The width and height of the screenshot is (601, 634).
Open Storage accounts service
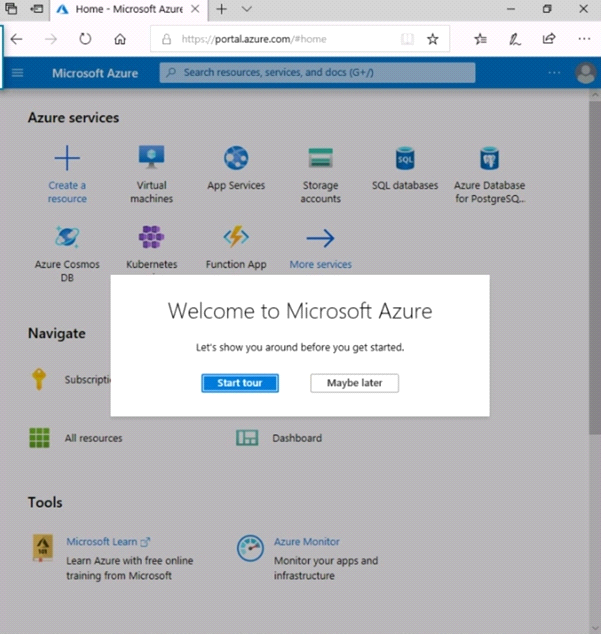pos(320,175)
